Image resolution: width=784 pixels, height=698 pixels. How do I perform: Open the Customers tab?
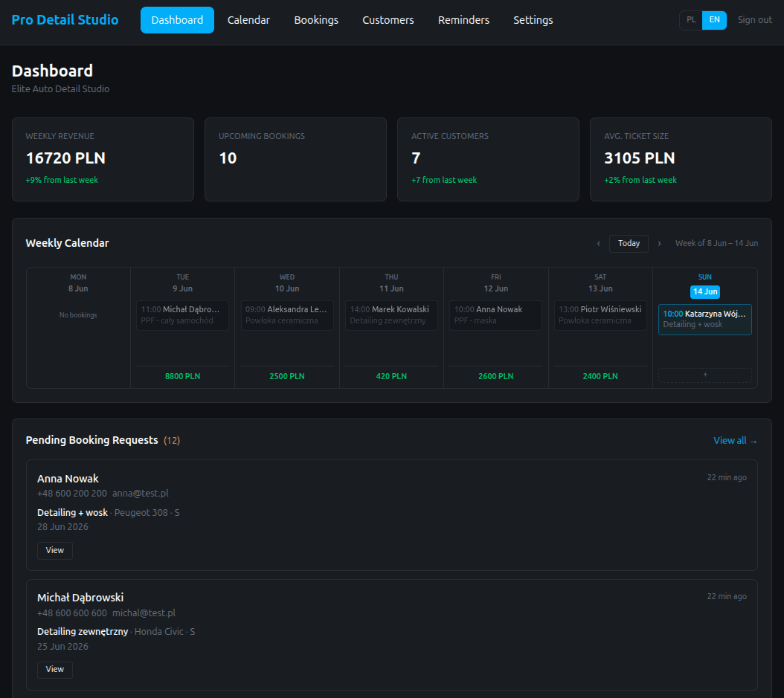388,20
